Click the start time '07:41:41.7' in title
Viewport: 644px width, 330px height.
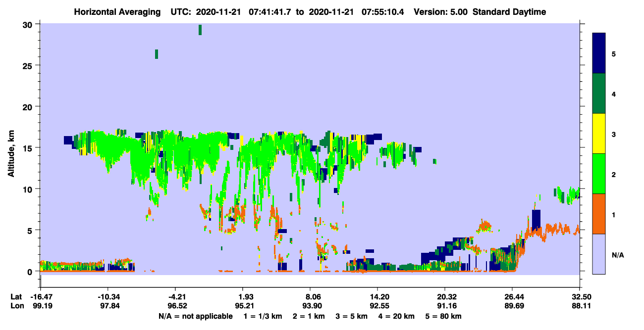(x=270, y=12)
